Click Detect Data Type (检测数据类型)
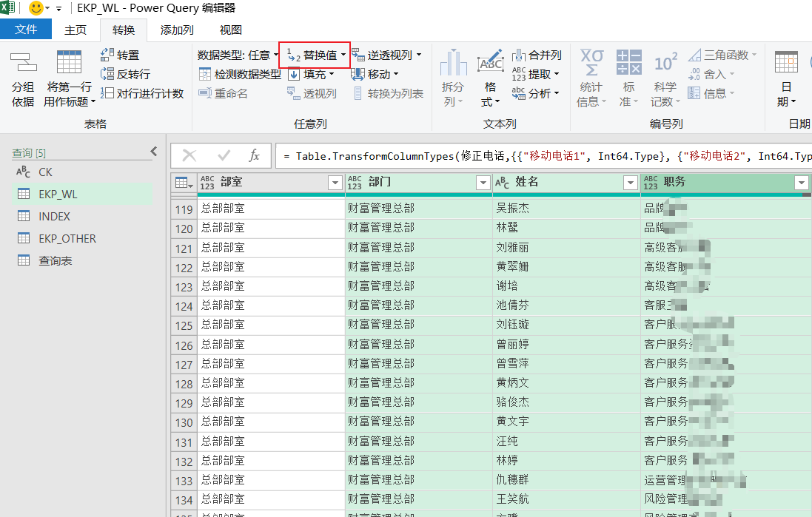 pos(240,74)
